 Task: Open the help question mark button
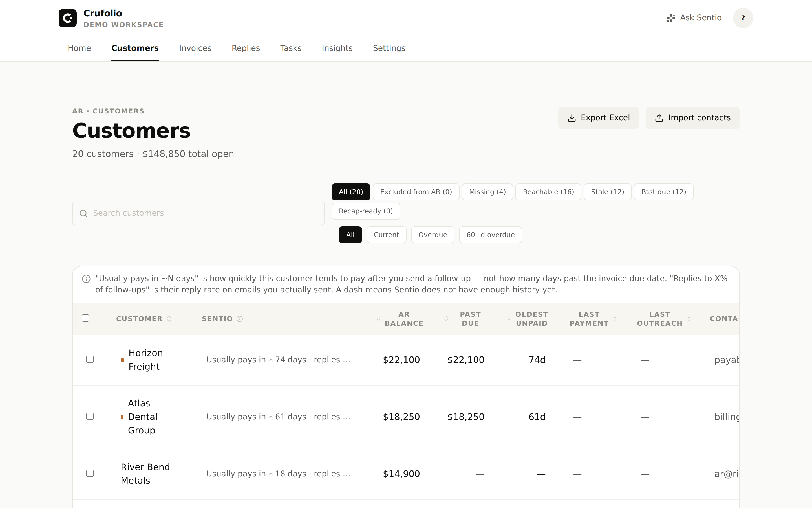743,18
